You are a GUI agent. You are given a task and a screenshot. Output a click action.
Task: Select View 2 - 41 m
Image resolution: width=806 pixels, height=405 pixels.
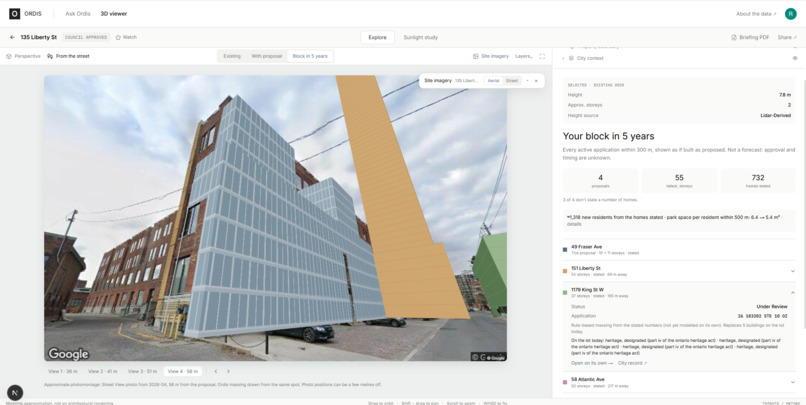pyautogui.click(x=102, y=371)
